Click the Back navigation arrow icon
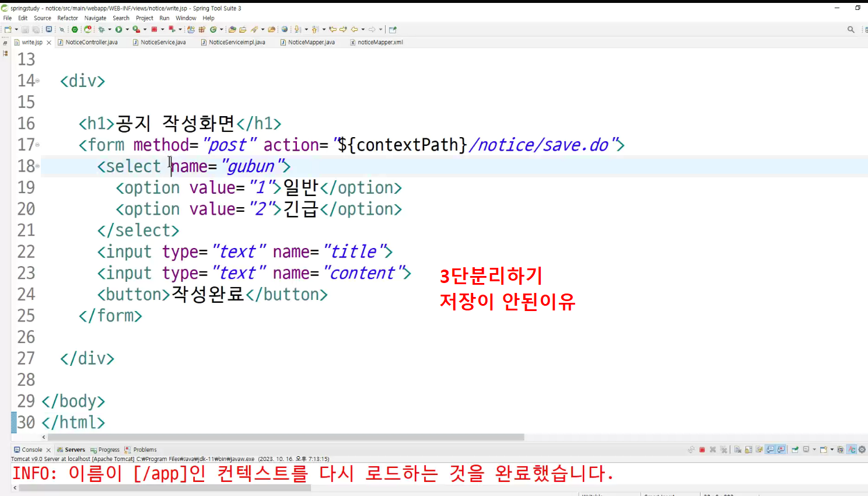Image resolution: width=868 pixels, height=496 pixels. click(355, 29)
